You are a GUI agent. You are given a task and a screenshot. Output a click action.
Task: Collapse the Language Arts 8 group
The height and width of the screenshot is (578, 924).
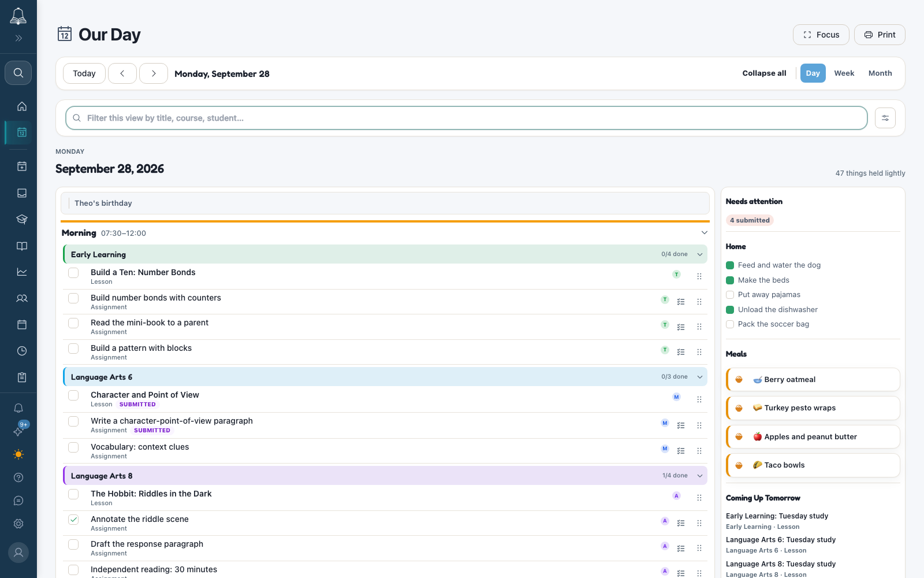[x=700, y=476]
